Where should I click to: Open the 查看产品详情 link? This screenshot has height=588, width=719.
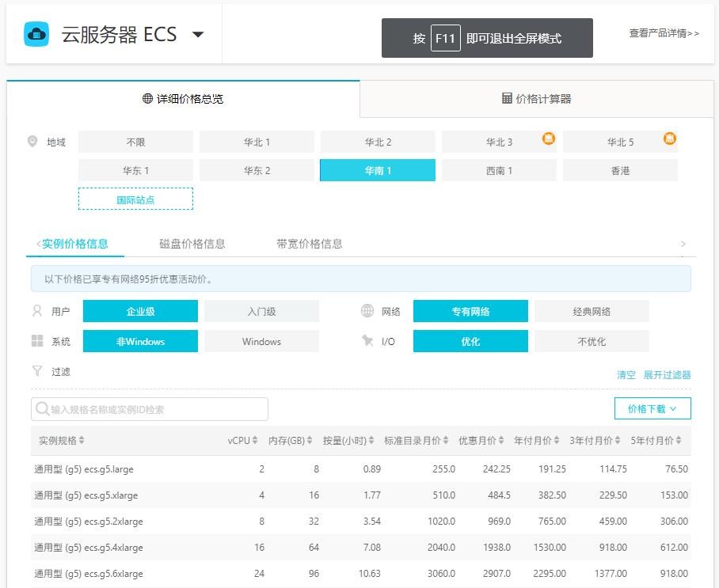coord(664,33)
